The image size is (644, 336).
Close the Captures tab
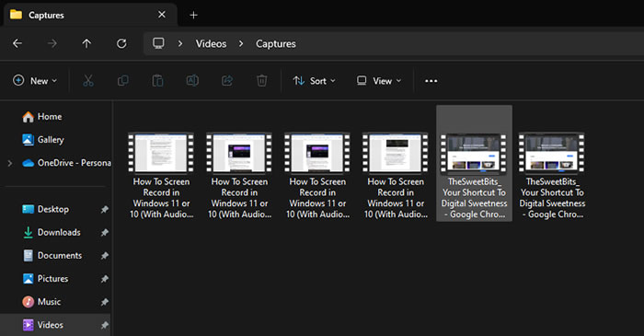[x=162, y=15]
